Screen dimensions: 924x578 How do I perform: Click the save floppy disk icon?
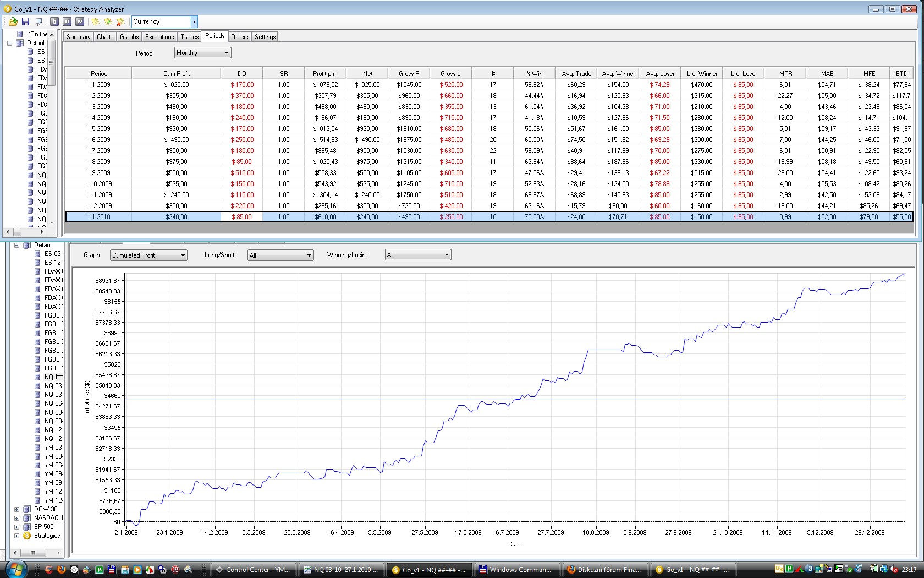(x=25, y=21)
